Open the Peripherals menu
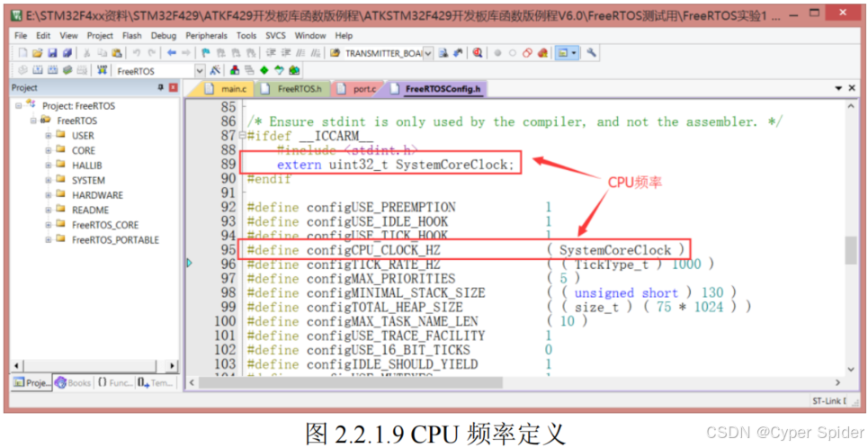The image size is (868, 448). [x=206, y=35]
